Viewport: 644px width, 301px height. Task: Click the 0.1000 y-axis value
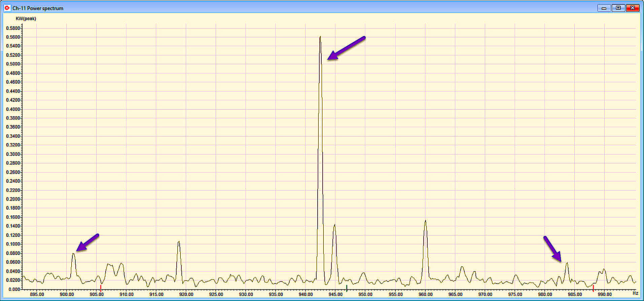[x=13, y=244]
